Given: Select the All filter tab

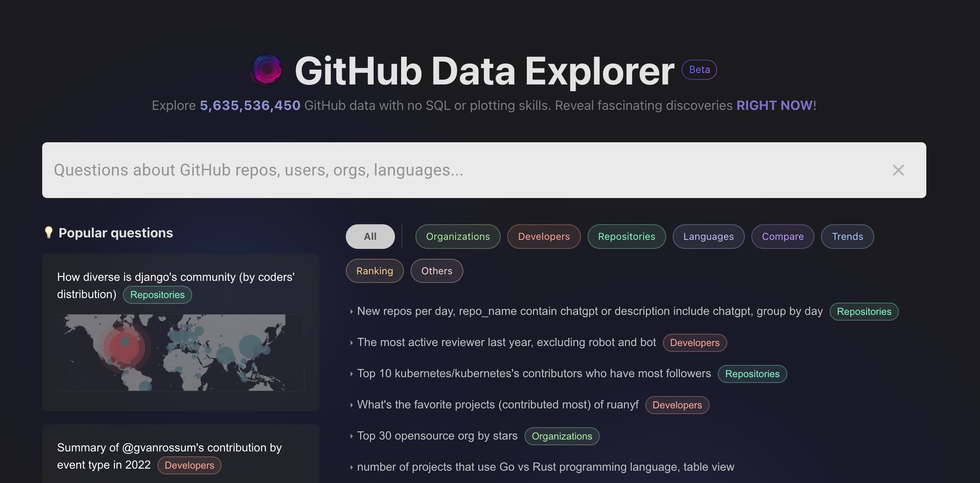Looking at the screenshot, I should [370, 236].
